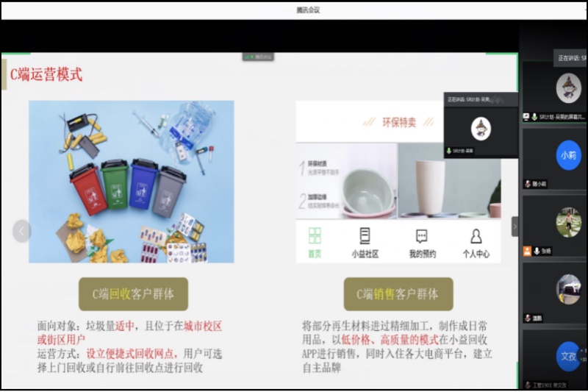588x392 pixels.
Task: Go to previous slide using the left arrow circle
Action: 21,231
